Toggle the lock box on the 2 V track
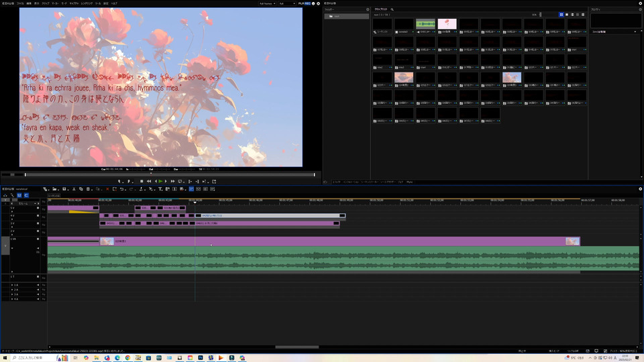The image size is (644, 362). point(38,231)
